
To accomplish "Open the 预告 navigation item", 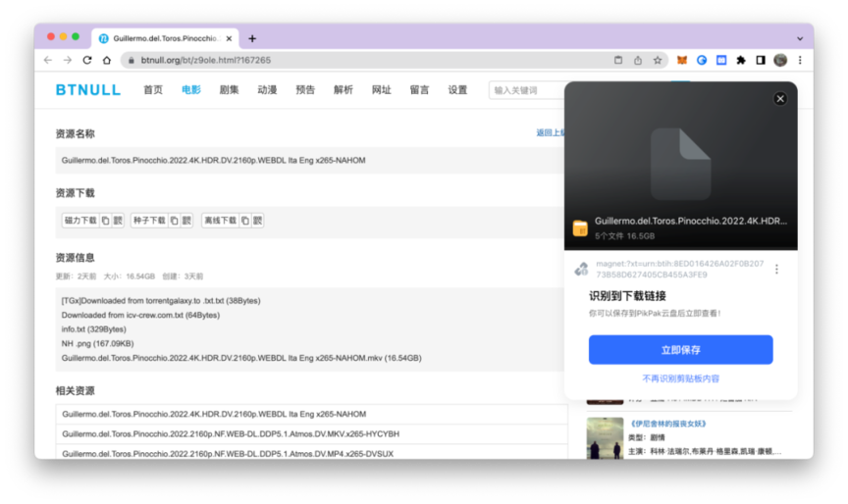I will click(x=305, y=89).
